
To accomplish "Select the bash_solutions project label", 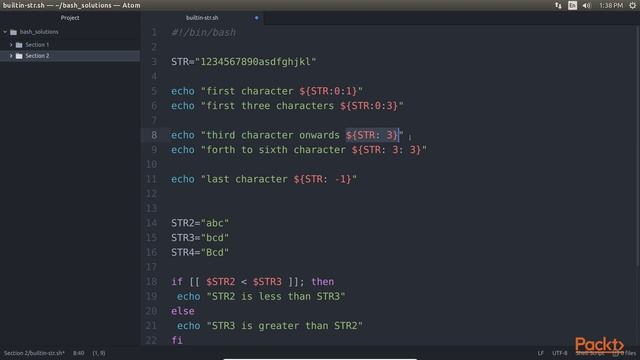I will coord(39,32).
